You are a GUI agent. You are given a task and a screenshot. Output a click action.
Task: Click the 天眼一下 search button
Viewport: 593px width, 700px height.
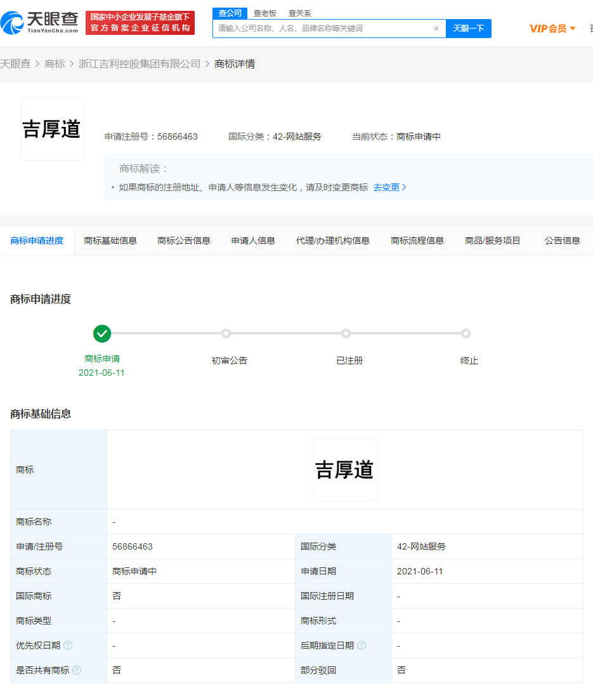point(469,29)
